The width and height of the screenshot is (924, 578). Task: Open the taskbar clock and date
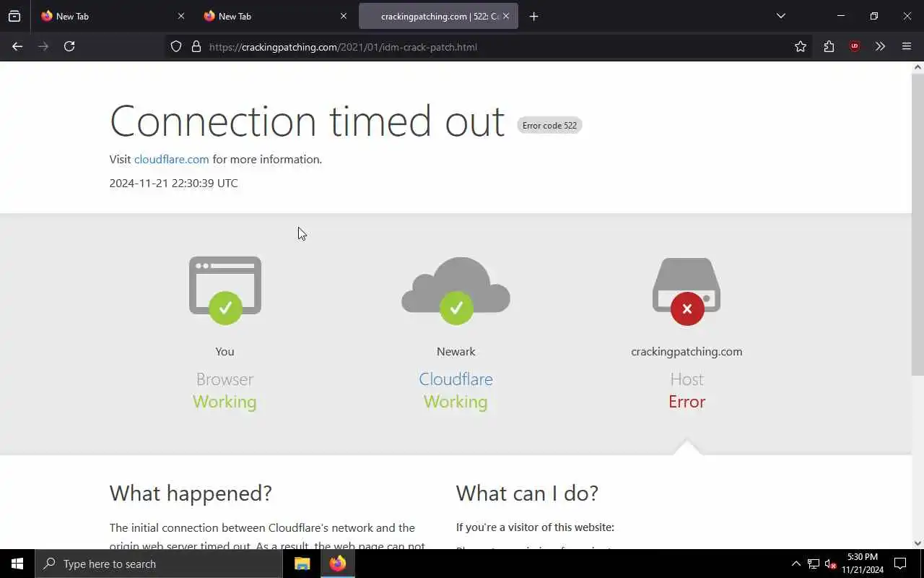tap(863, 564)
